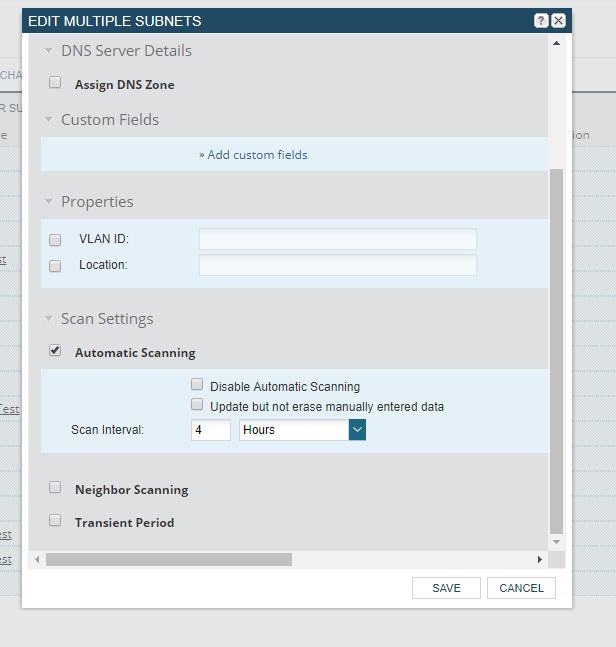Click the horizontal scrollbar left arrow

tap(37, 560)
